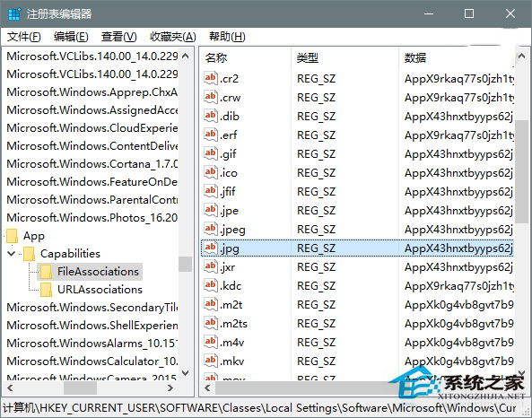
Task: Minimize the Registry Editor window
Action: pyautogui.click(x=429, y=14)
